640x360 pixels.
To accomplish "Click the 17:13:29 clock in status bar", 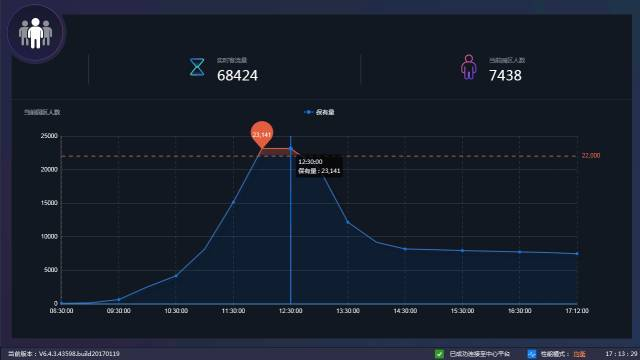I will (x=621, y=354).
